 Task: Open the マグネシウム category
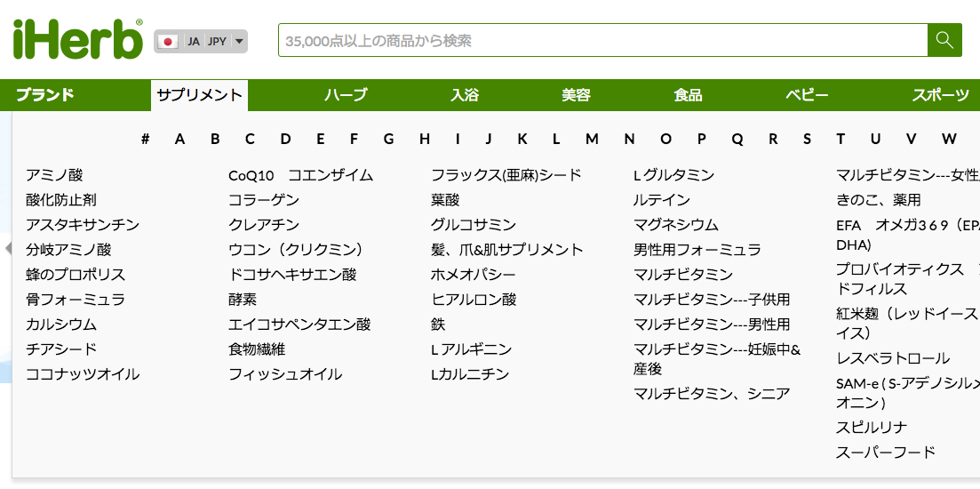676,225
